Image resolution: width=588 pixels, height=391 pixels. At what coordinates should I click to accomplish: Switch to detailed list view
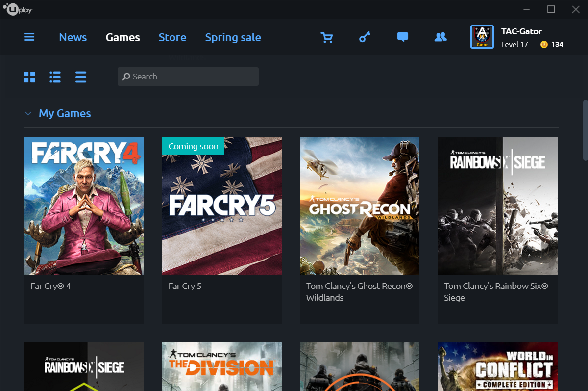click(x=55, y=77)
